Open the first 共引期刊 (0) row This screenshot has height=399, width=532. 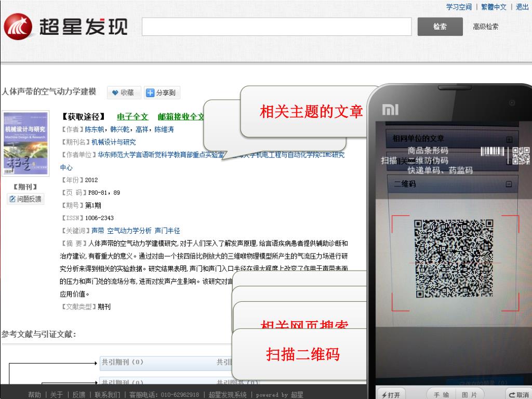pos(166,362)
